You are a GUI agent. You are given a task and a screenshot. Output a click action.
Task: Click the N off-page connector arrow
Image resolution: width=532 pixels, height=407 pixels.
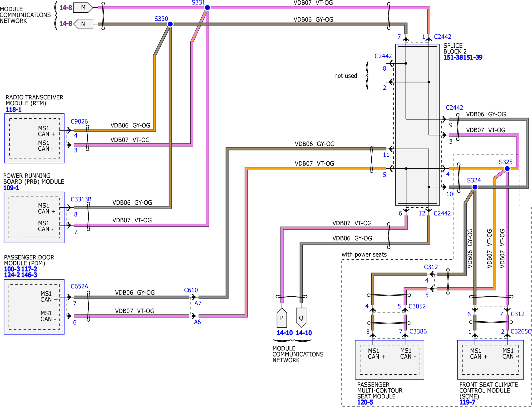84,24
